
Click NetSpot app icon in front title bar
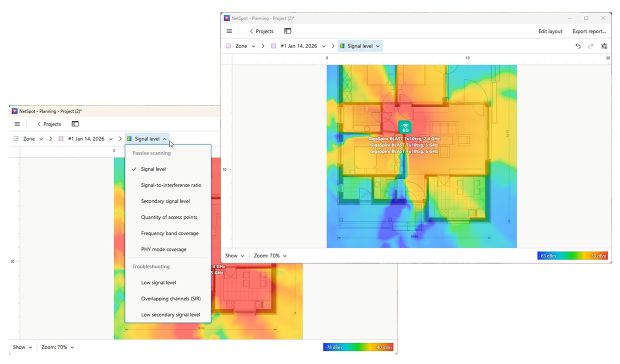[x=227, y=18]
